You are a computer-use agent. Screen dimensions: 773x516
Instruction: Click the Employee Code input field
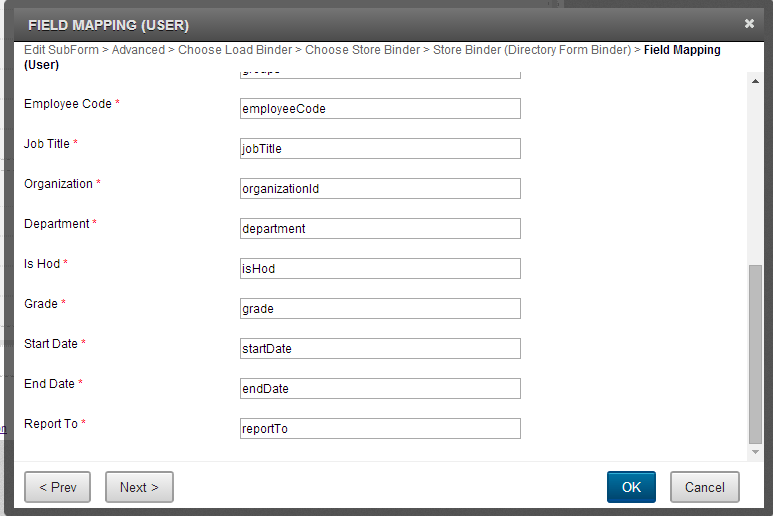(x=380, y=109)
